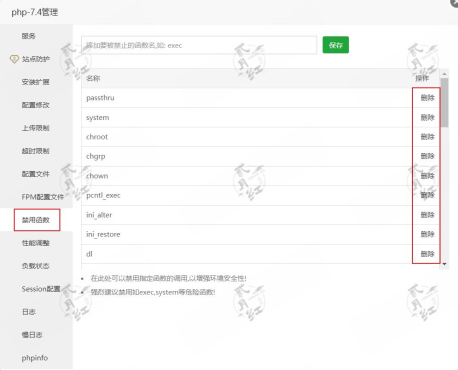Delete the dl function entry
This screenshot has width=458, height=370.
[427, 254]
